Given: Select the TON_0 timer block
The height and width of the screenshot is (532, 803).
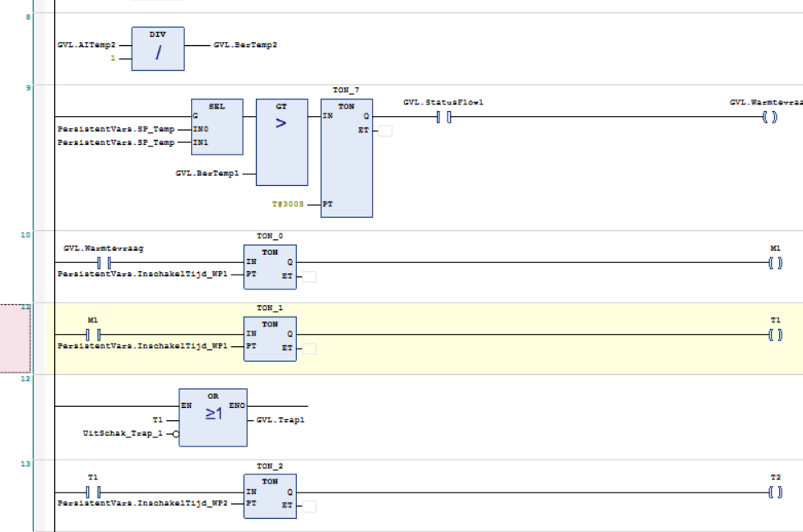Looking at the screenshot, I should [x=270, y=266].
